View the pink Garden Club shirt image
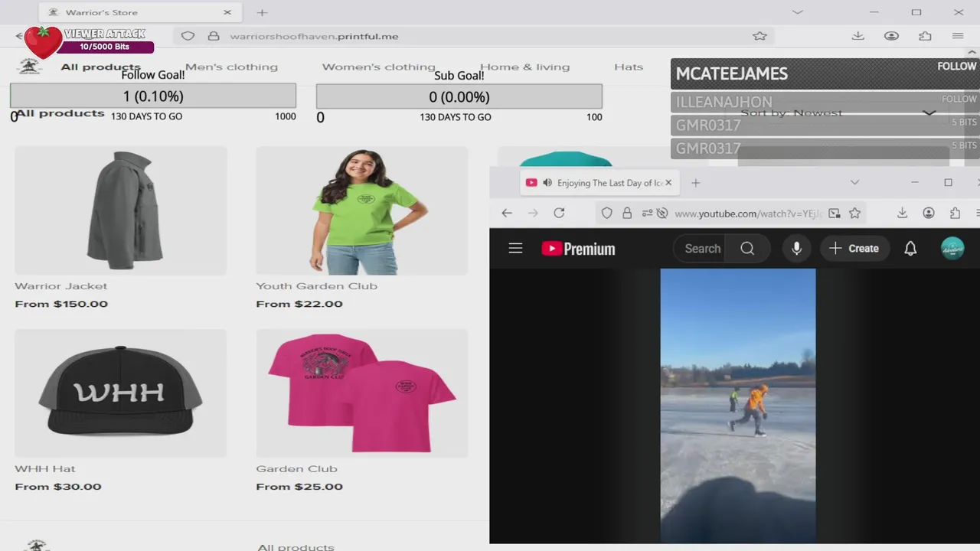This screenshot has height=551, width=980. pos(362,393)
